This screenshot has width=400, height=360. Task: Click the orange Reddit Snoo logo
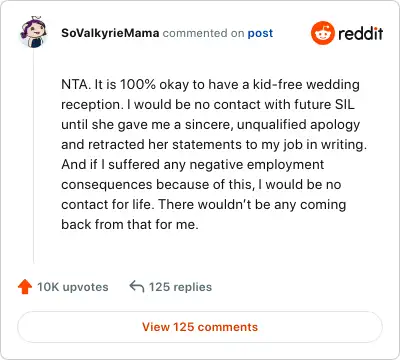click(322, 33)
